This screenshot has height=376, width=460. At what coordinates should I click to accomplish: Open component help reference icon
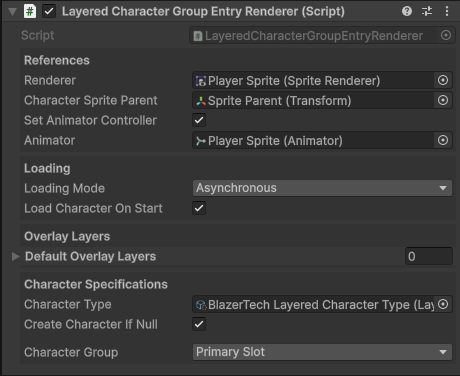(x=407, y=11)
